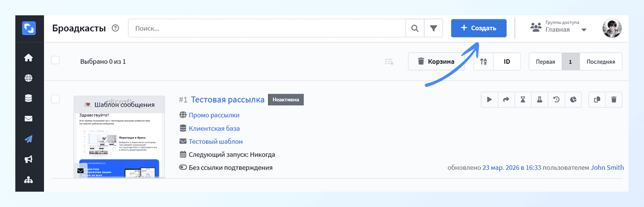
Task: Open the megaphone section in sidebar
Action: click(x=29, y=159)
